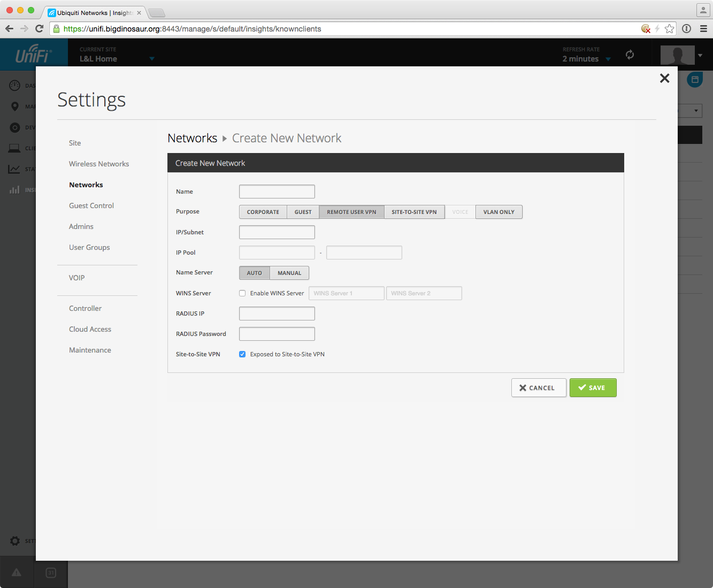Enable WINS Server checkbox
Screen dimensions: 713x588
pyautogui.click(x=242, y=293)
